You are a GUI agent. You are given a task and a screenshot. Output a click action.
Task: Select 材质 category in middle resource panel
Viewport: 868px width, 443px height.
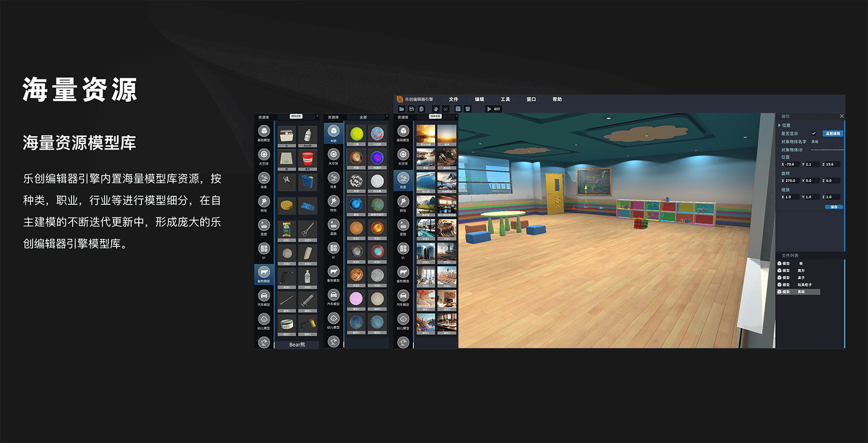click(334, 132)
